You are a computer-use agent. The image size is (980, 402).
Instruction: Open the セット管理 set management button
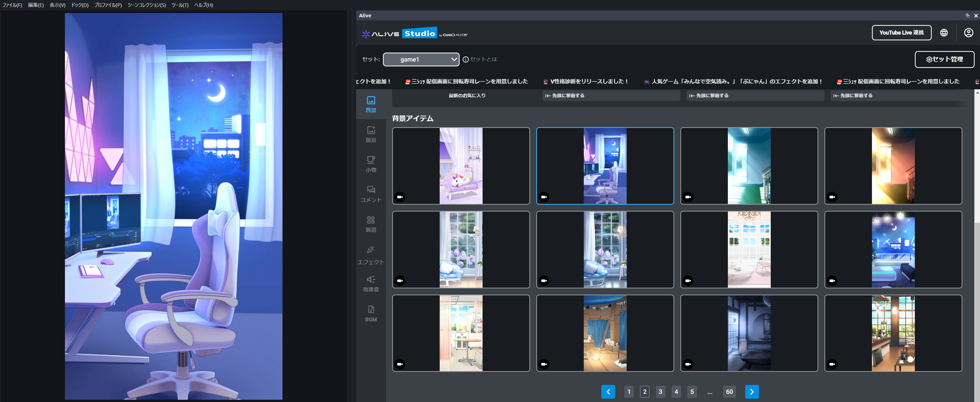[944, 59]
